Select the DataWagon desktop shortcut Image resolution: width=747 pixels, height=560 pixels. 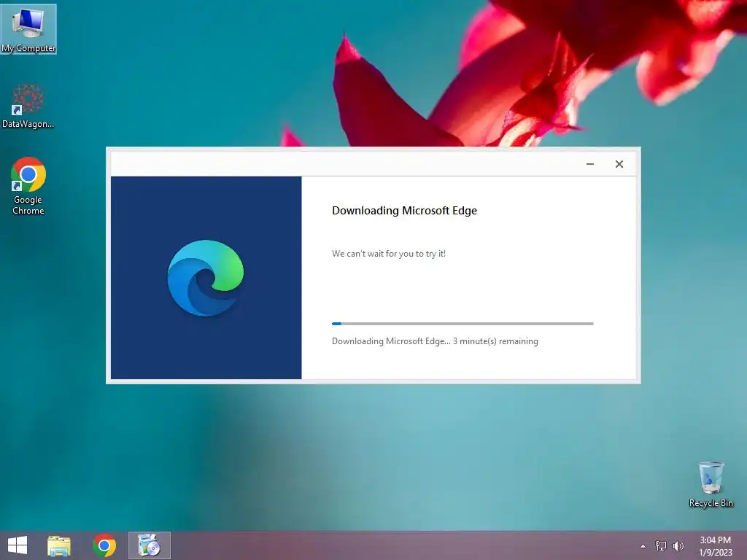tap(28, 106)
